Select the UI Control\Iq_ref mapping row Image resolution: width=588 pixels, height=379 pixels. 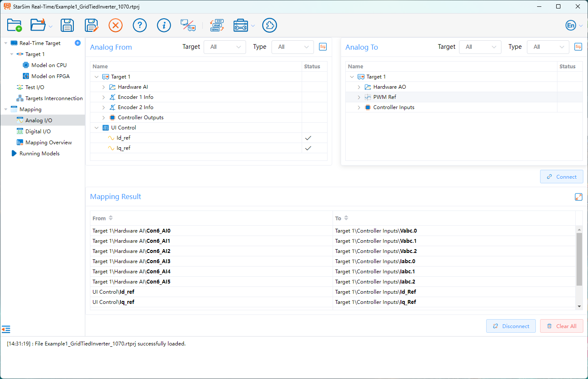[x=333, y=302]
